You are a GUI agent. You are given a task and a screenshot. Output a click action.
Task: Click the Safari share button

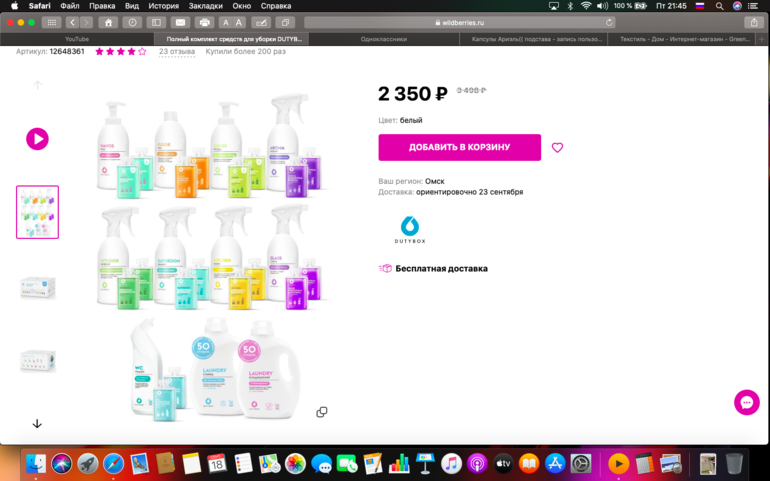752,22
